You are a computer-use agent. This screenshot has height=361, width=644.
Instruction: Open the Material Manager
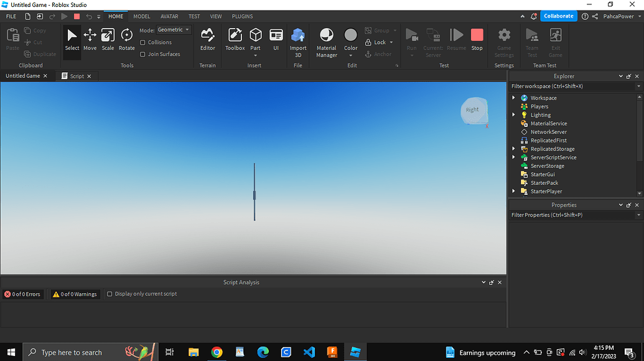(326, 40)
